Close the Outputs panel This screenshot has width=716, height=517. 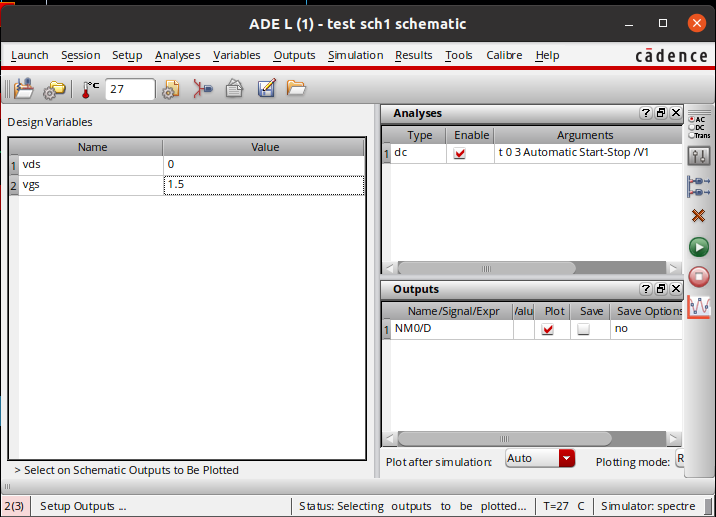pos(676,289)
